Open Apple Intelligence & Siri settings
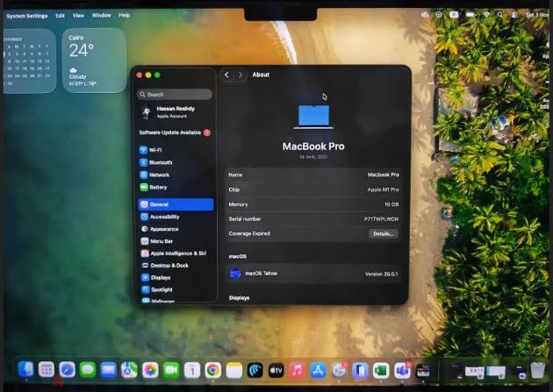Viewport: 553px width, 392px height. [177, 253]
